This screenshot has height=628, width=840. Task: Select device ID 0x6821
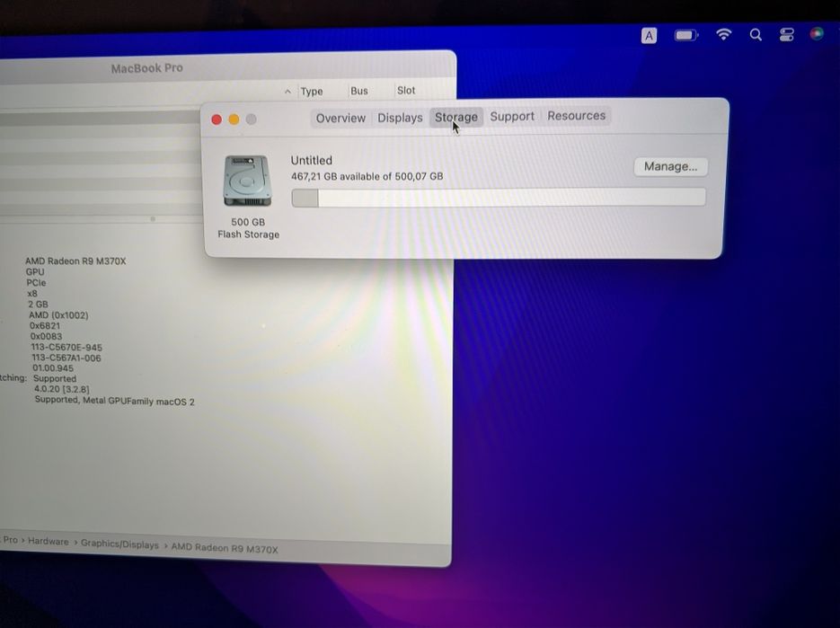pos(45,326)
